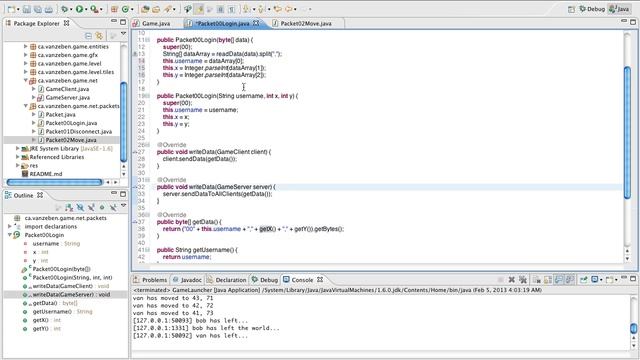Click the Previous Annotation arrow icon
Screen dimensions: 640x360
(261, 9)
